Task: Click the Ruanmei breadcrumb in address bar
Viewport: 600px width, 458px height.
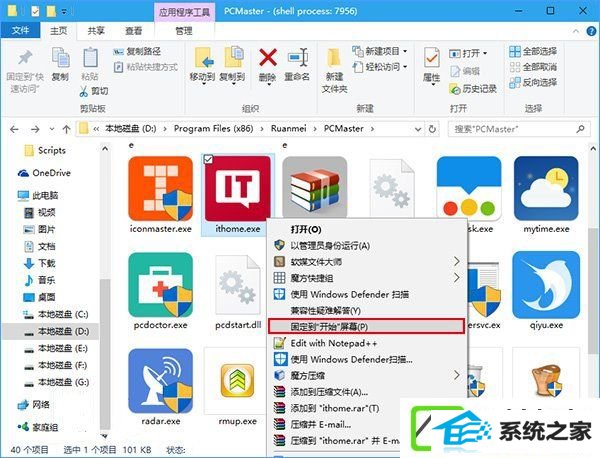Action: [x=289, y=129]
